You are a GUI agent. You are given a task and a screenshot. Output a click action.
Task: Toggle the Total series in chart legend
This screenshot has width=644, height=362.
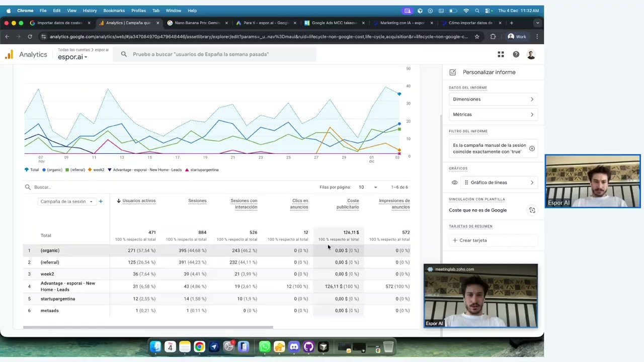[x=31, y=170]
